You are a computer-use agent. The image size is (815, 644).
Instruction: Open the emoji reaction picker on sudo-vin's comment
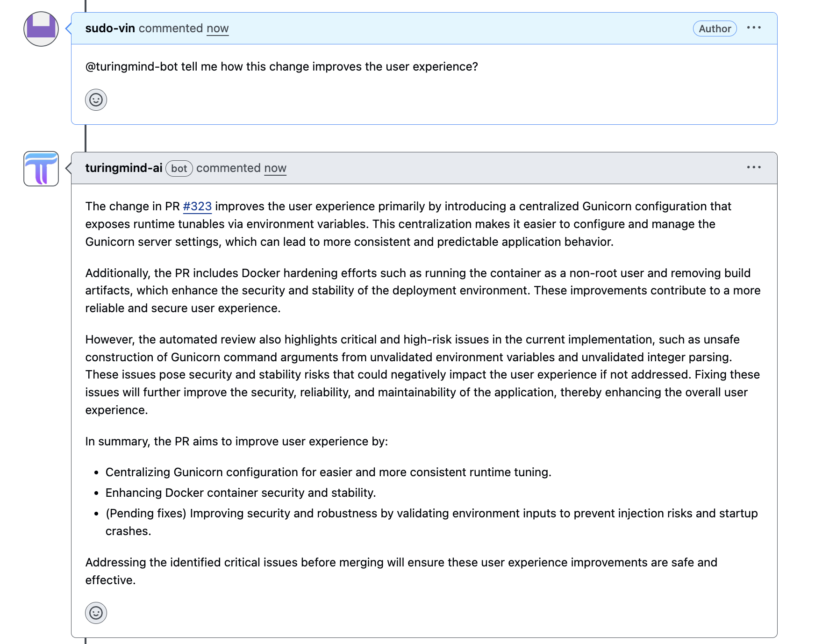click(x=95, y=100)
